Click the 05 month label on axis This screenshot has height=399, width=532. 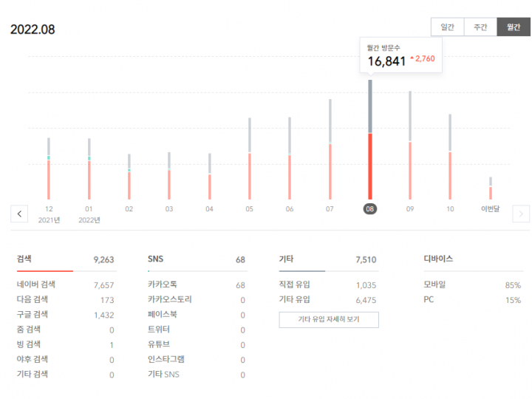[250, 209]
